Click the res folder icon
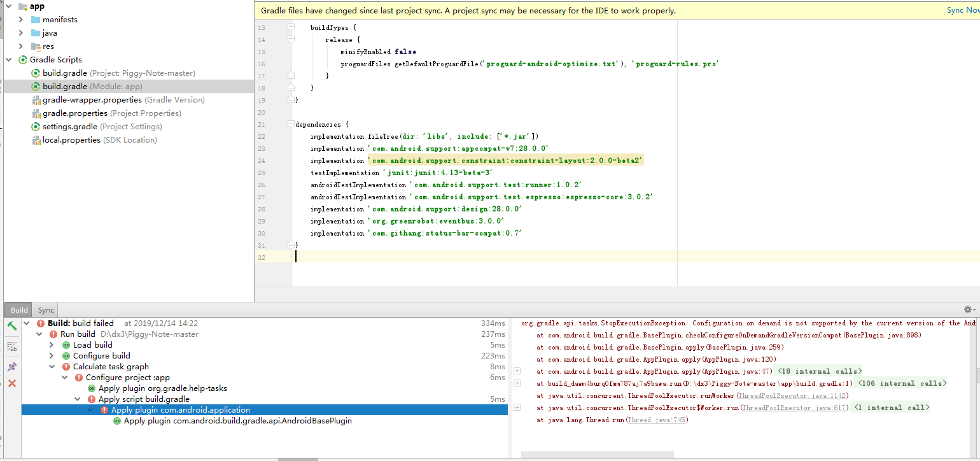 click(36, 46)
